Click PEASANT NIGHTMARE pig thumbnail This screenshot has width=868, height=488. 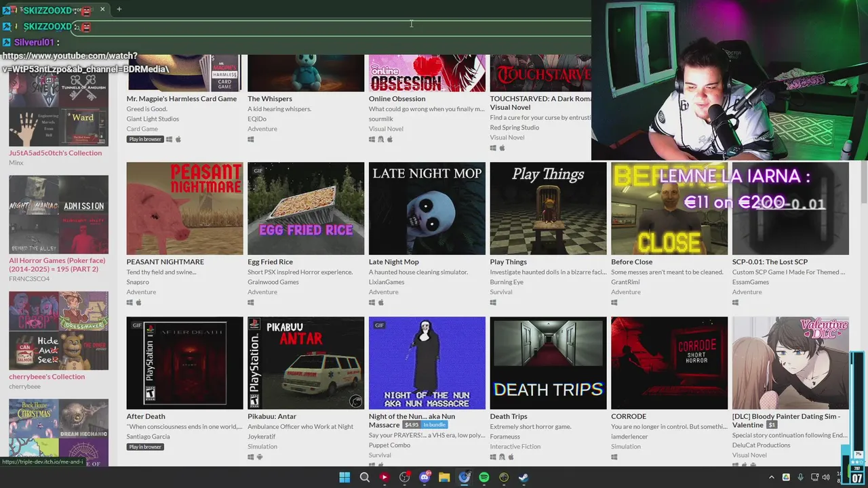coord(184,208)
